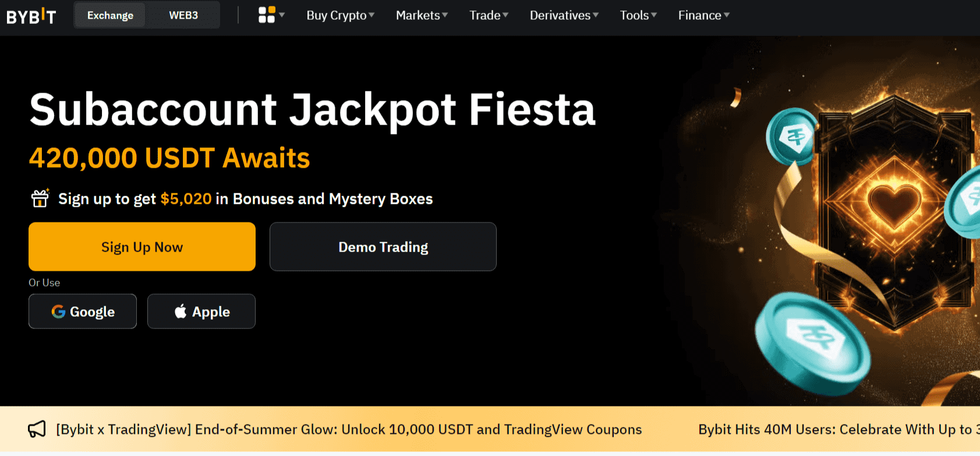
Task: Open the Finance dropdown
Action: point(703,15)
